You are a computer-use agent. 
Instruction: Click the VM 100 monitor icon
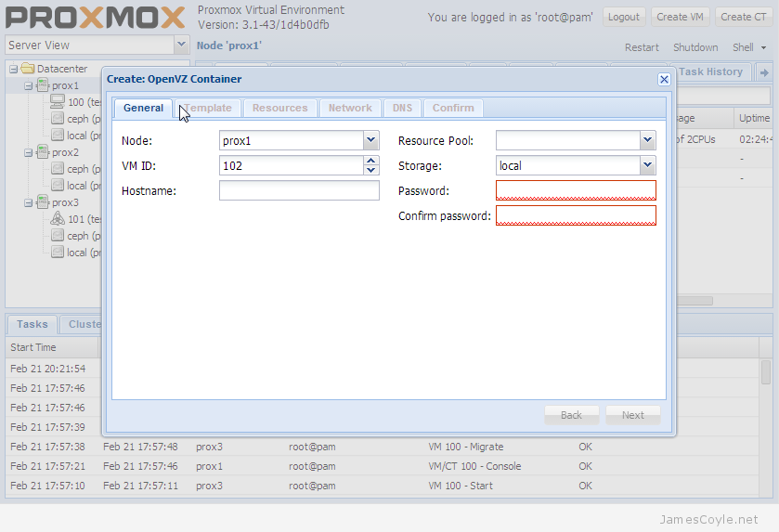pyautogui.click(x=58, y=102)
